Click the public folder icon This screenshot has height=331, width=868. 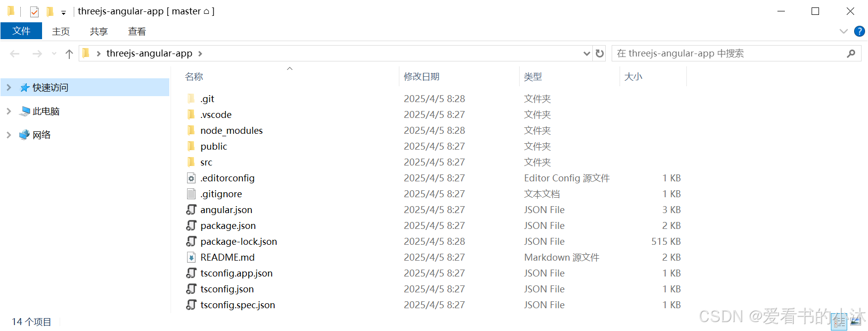(191, 146)
